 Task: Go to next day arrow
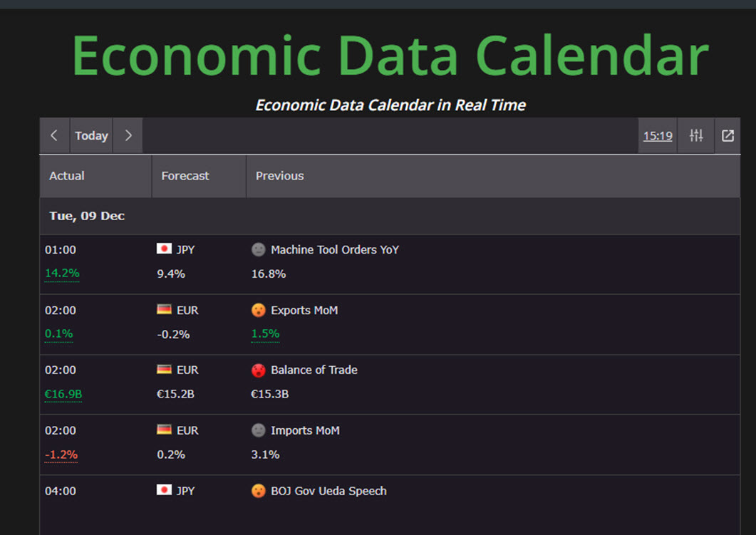[x=128, y=135]
